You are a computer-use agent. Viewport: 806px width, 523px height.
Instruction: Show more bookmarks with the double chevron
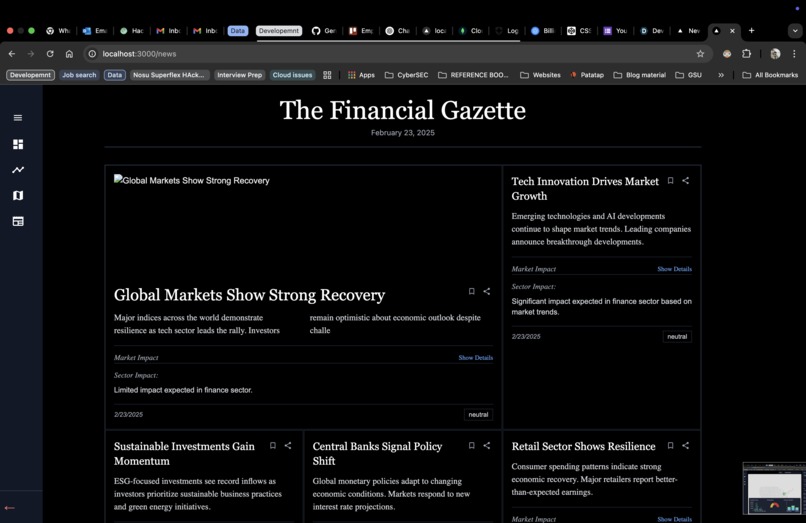tap(721, 75)
